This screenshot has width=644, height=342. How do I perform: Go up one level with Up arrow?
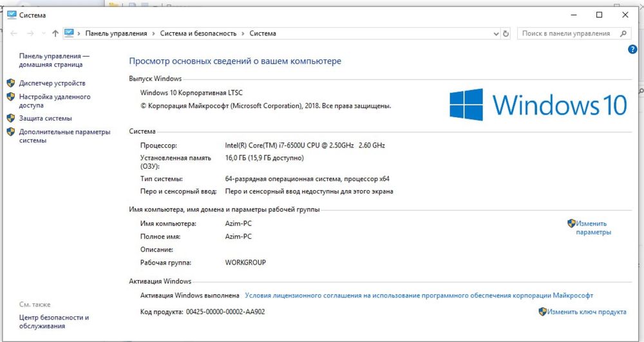(55, 33)
